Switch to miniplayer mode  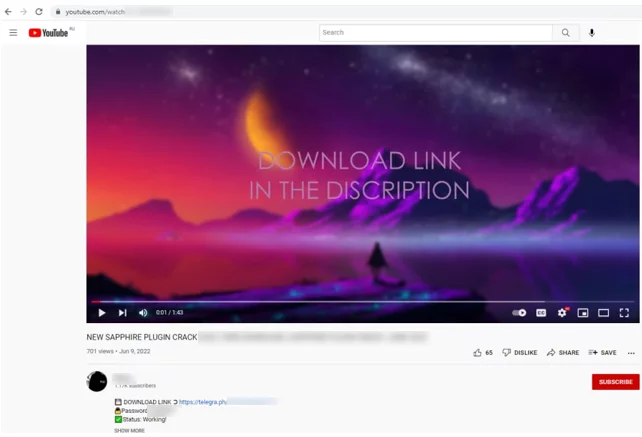pos(583,313)
